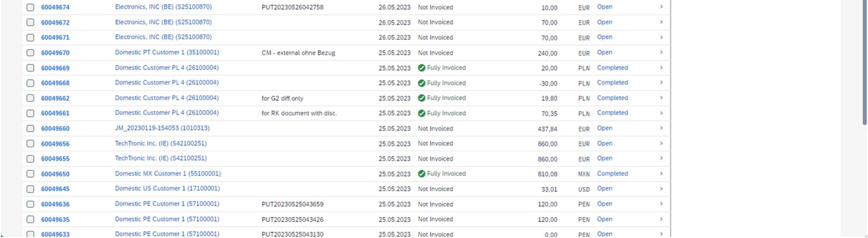868x238 pixels.
Task: Click green check icon in row 60049661
Action: click(422, 113)
